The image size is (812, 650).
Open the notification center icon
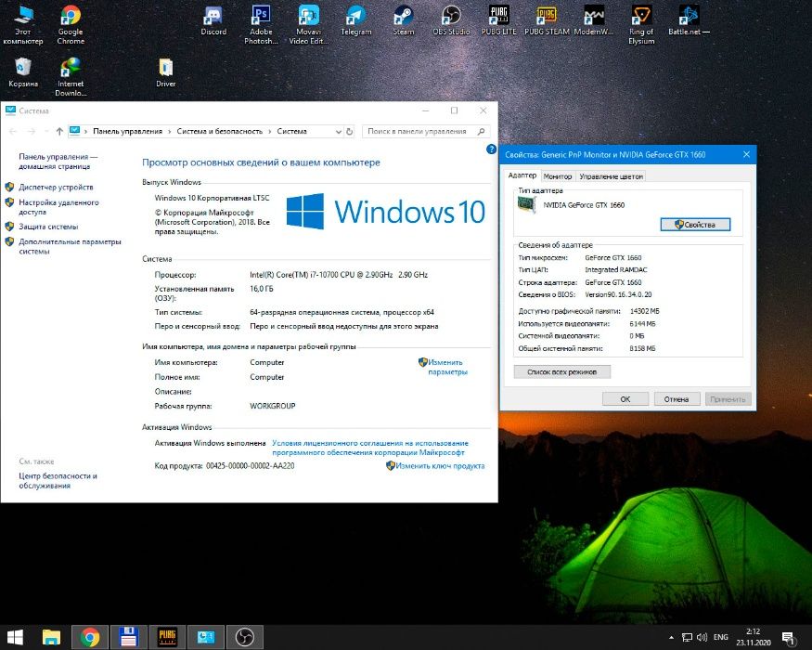(x=789, y=638)
